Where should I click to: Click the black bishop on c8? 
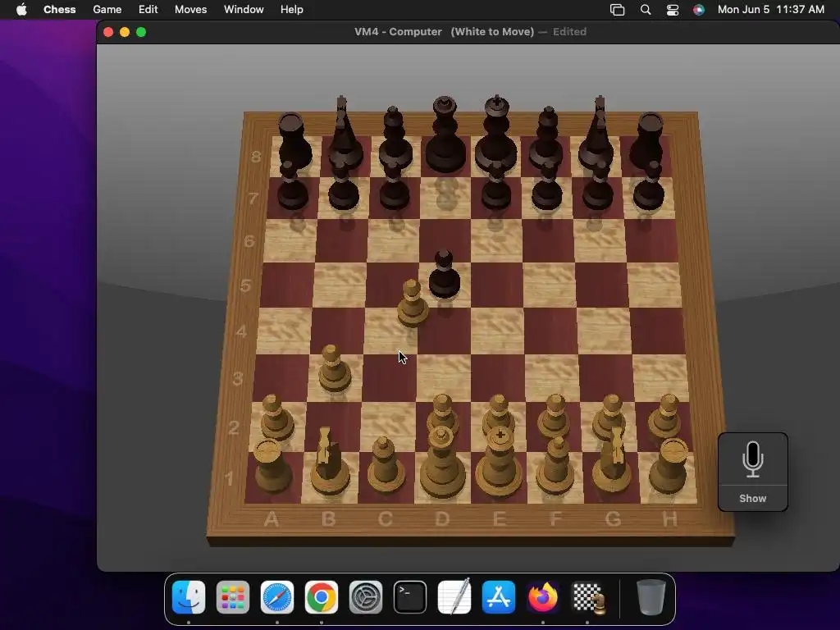pos(395,137)
